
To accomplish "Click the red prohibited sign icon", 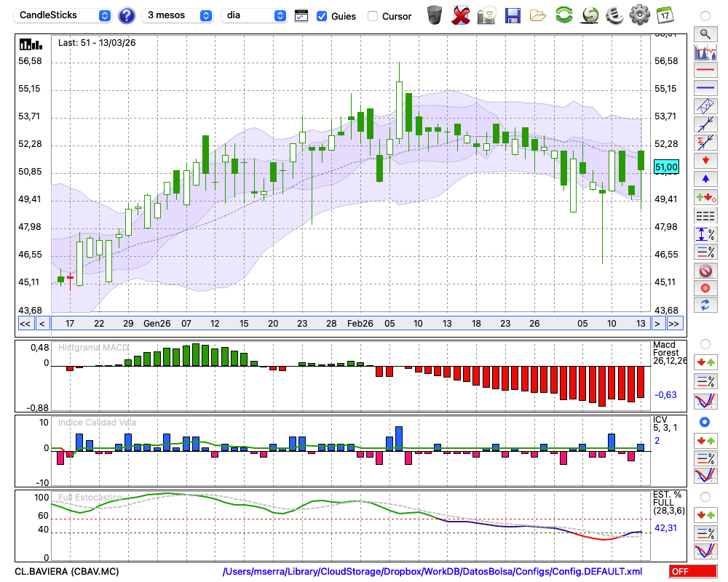I will click(x=705, y=271).
